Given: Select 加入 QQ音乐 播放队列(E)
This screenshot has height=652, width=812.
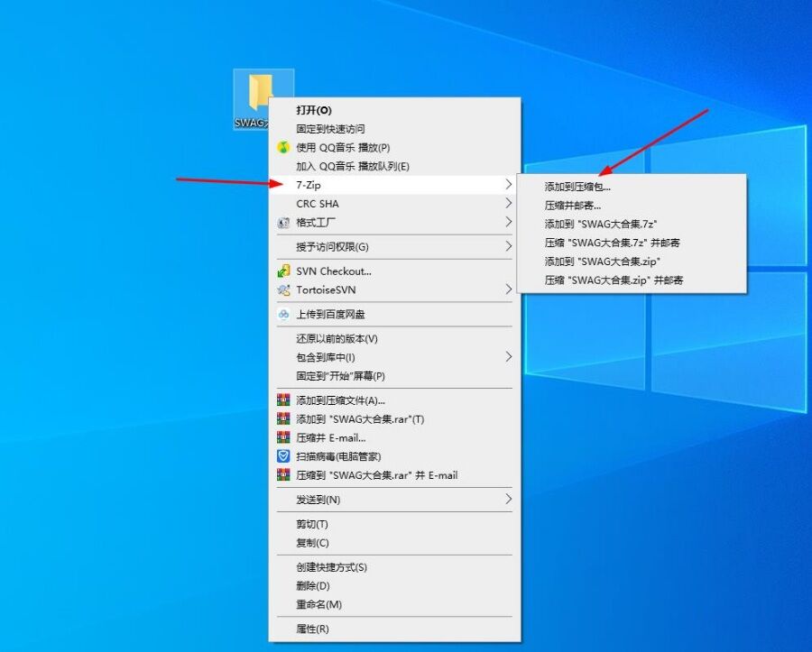Looking at the screenshot, I should [x=394, y=166].
